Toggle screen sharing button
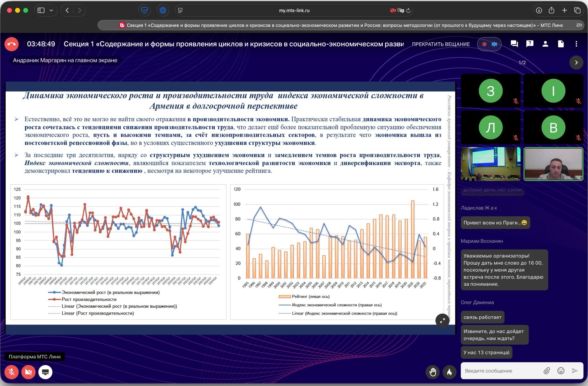The image size is (588, 386). [x=45, y=372]
